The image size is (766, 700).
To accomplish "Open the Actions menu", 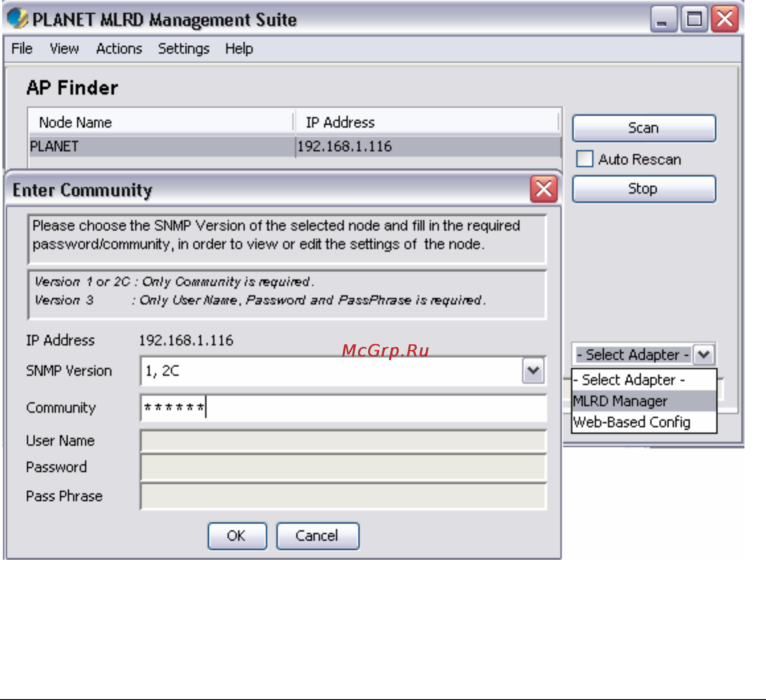I will point(119,48).
